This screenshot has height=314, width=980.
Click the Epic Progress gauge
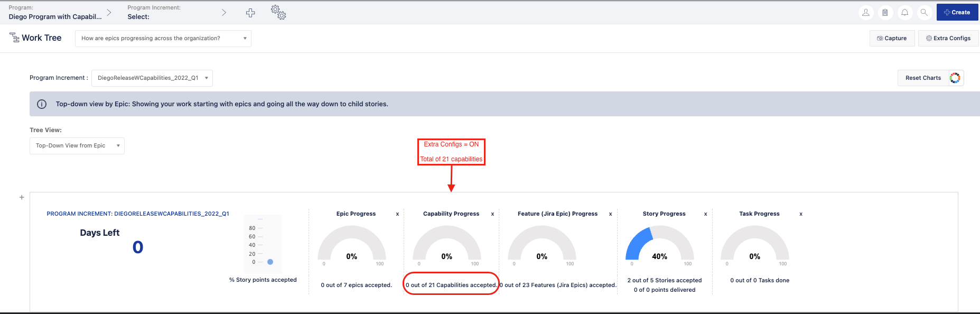(352, 243)
